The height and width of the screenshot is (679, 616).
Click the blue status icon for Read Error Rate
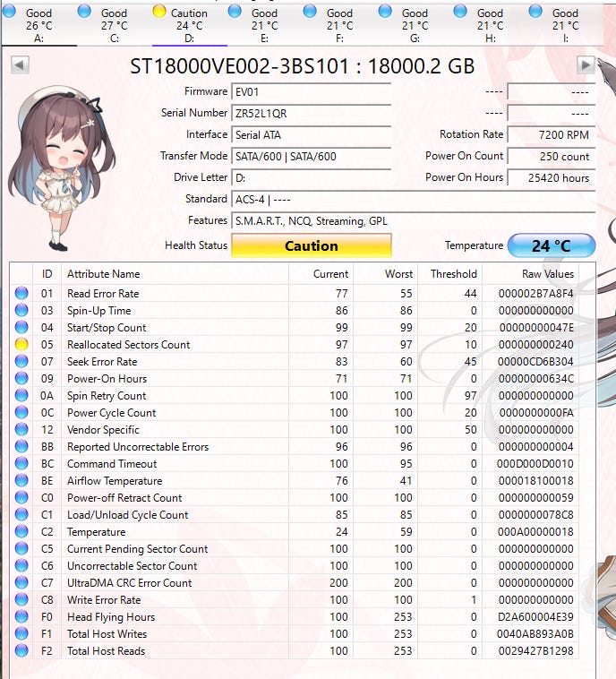21,293
